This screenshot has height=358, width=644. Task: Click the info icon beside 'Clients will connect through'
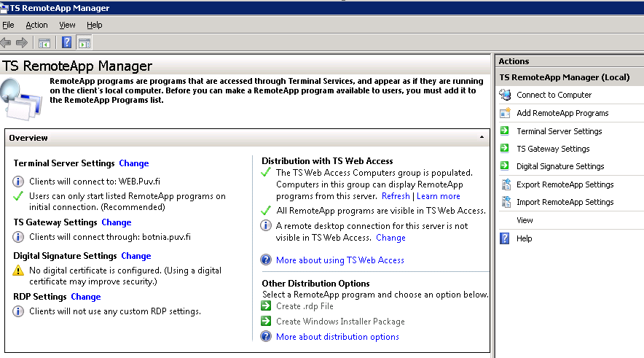click(x=18, y=237)
